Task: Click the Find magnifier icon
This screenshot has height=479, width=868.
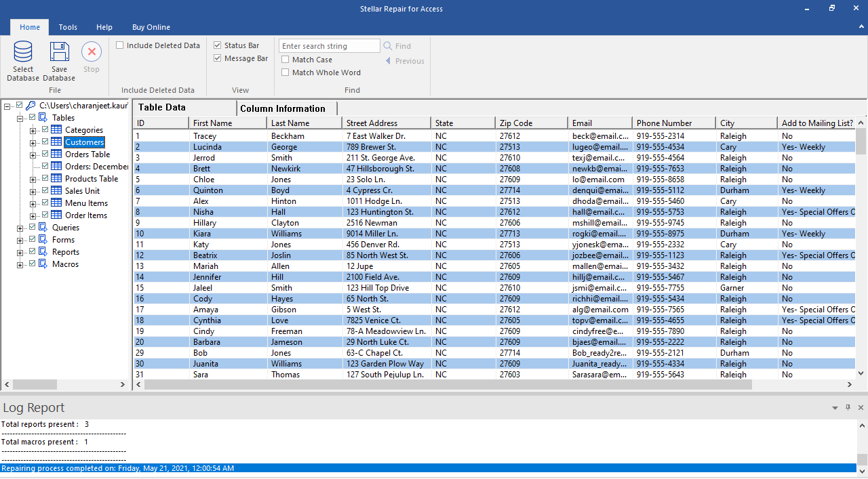Action: (388, 45)
